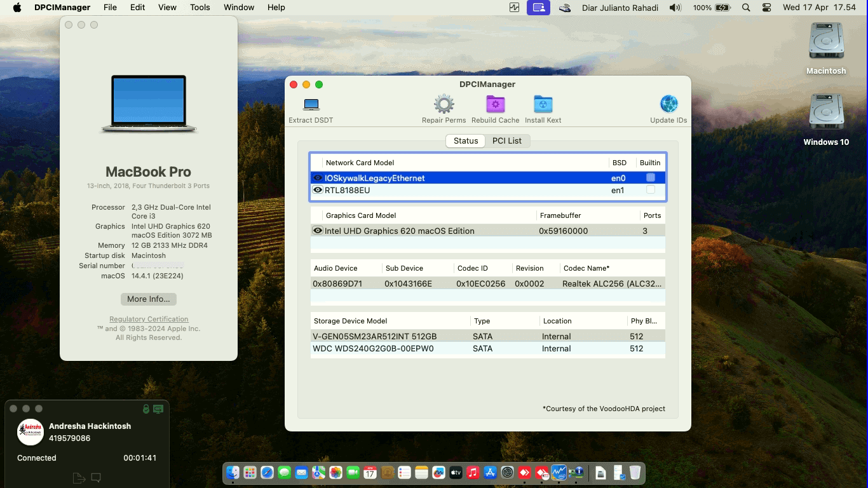Toggle visibility of IOSkywalkLegacyEthernet
The width and height of the screenshot is (868, 488).
(318, 178)
